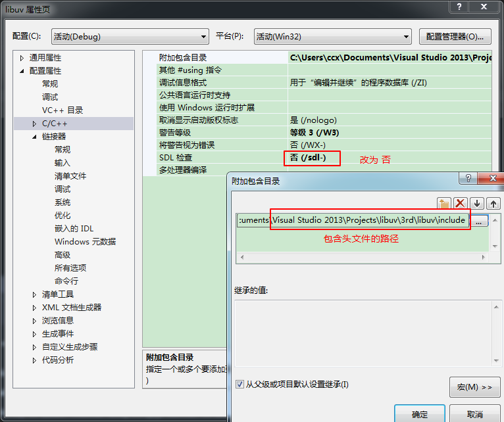
Task: Click the browse ellipsis button beside path
Action: [x=479, y=222]
